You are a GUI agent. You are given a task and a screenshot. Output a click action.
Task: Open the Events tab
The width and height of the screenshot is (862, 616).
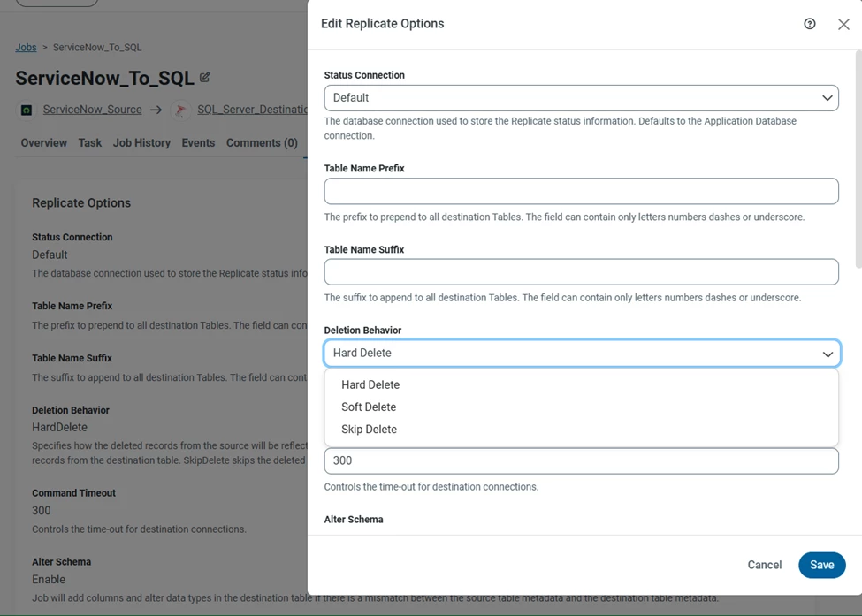(198, 143)
